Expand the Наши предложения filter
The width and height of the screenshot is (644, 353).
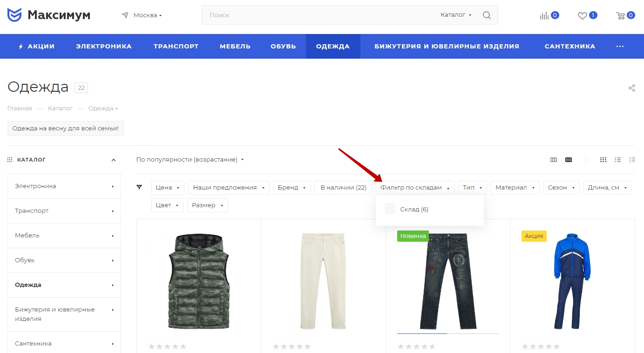coord(229,187)
